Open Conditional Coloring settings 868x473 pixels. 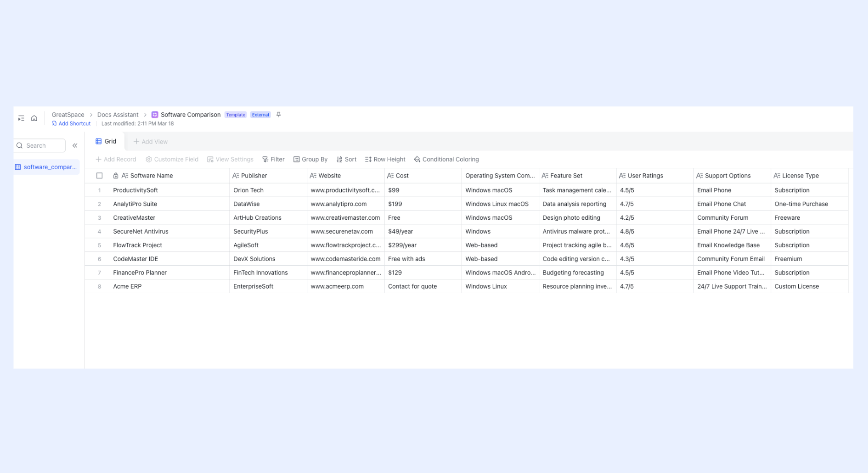446,159
